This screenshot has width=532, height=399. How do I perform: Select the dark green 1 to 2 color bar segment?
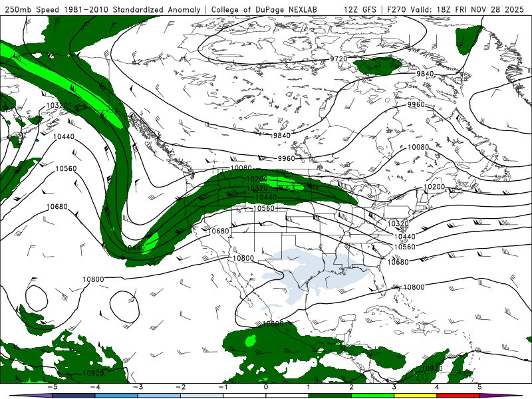(x=330, y=396)
